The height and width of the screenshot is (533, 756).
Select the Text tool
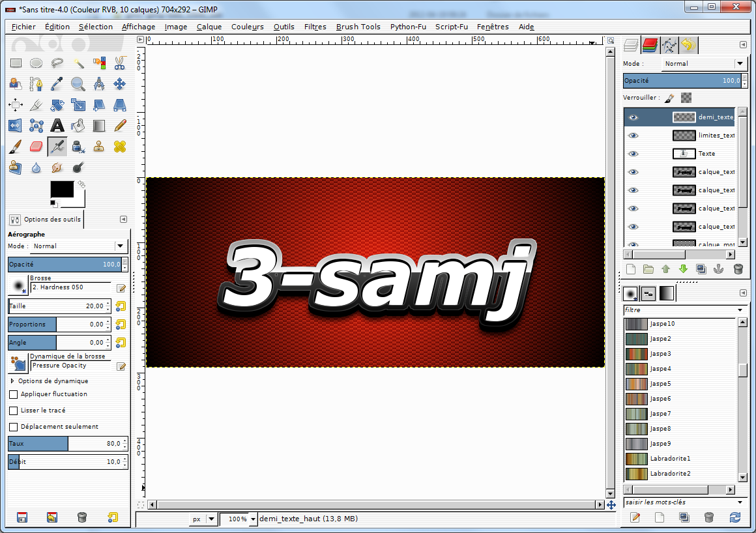pos(57,126)
